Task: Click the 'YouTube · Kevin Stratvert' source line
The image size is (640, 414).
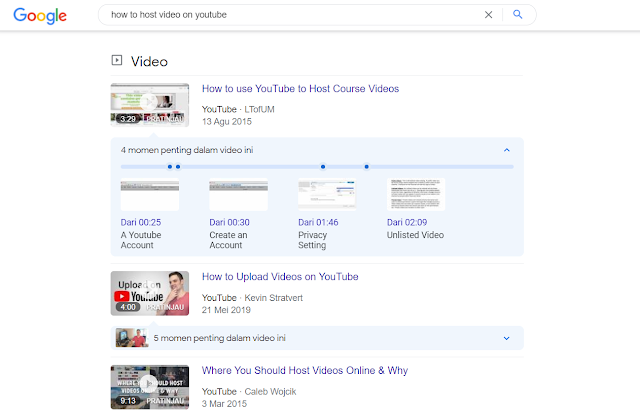Action: pos(252,298)
